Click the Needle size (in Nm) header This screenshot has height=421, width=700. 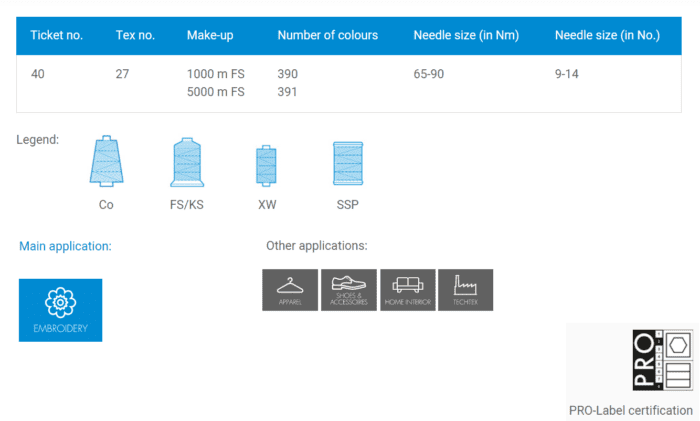(x=465, y=36)
